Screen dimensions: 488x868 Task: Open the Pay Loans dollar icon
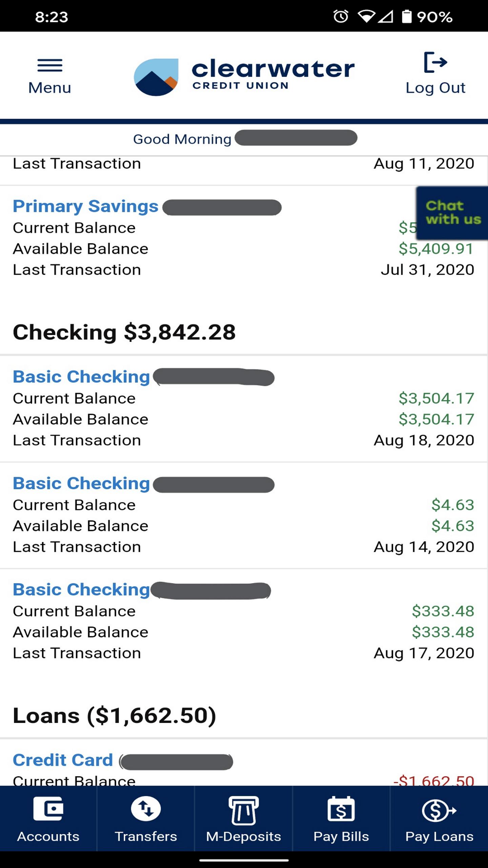click(439, 810)
